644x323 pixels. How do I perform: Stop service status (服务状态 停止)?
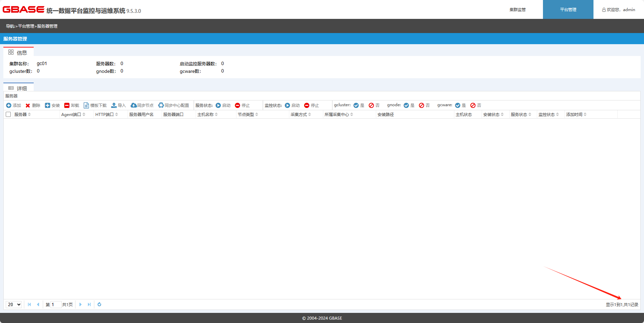(x=242, y=106)
